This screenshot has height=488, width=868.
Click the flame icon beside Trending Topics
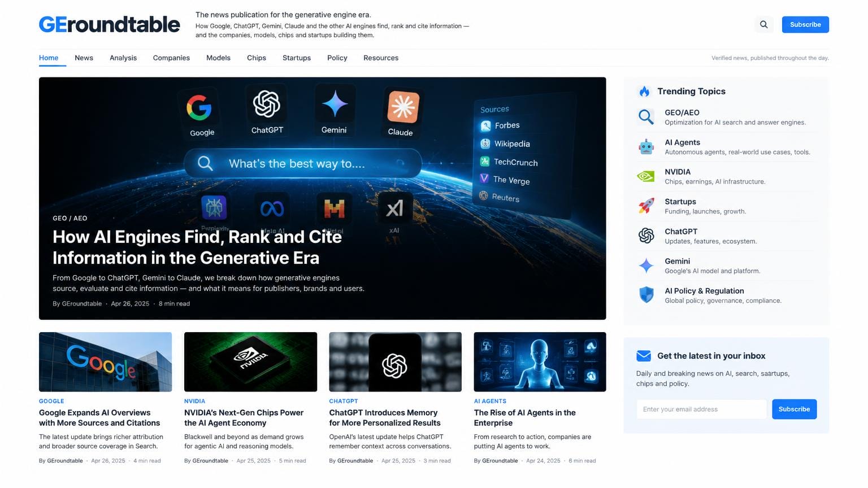click(x=644, y=91)
